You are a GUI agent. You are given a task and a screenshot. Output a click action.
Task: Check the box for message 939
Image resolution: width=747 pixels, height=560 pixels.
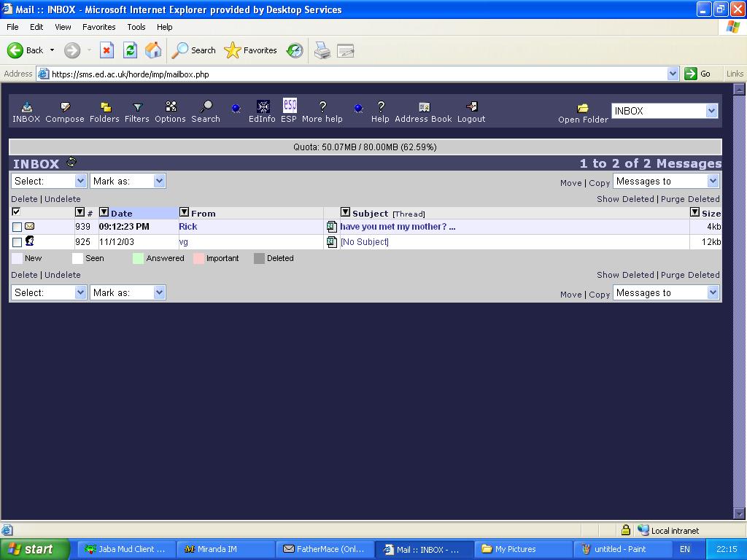click(x=17, y=227)
